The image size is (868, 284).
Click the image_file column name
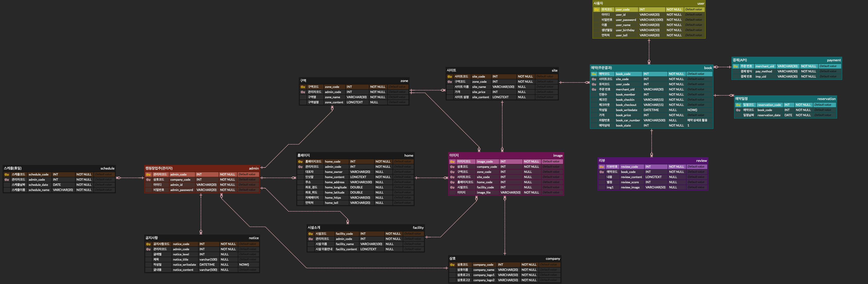point(483,193)
